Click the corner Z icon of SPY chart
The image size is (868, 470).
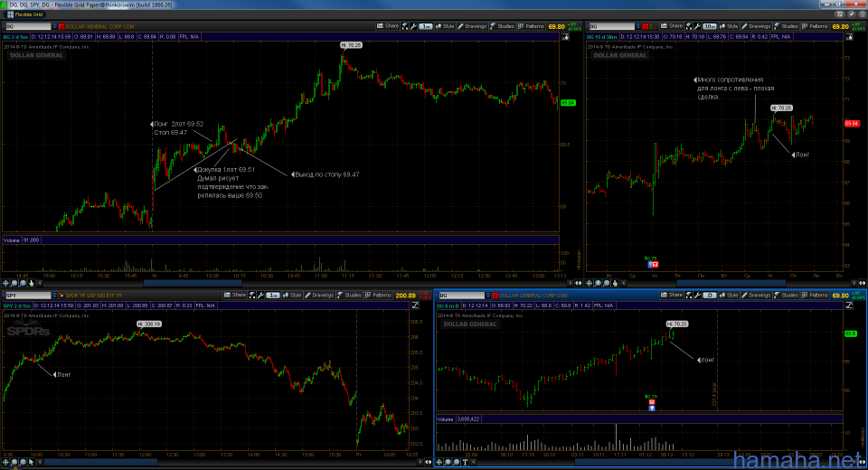415,305
